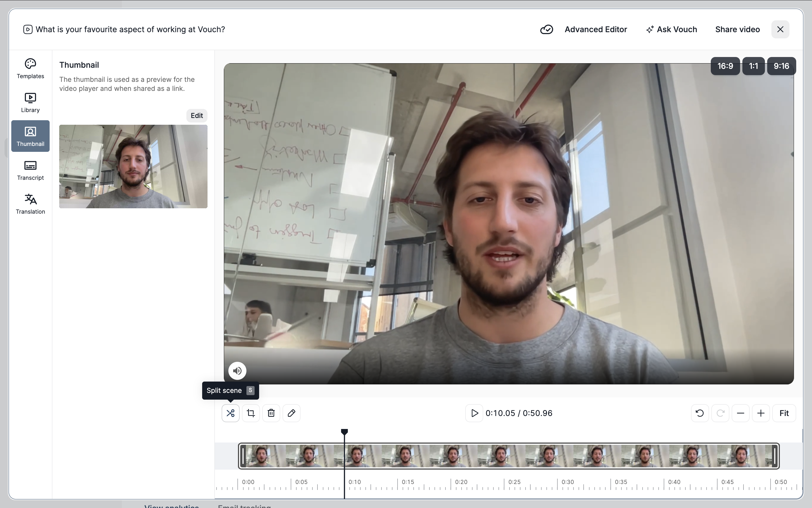The height and width of the screenshot is (508, 812).
Task: Click Share video
Action: click(738, 30)
